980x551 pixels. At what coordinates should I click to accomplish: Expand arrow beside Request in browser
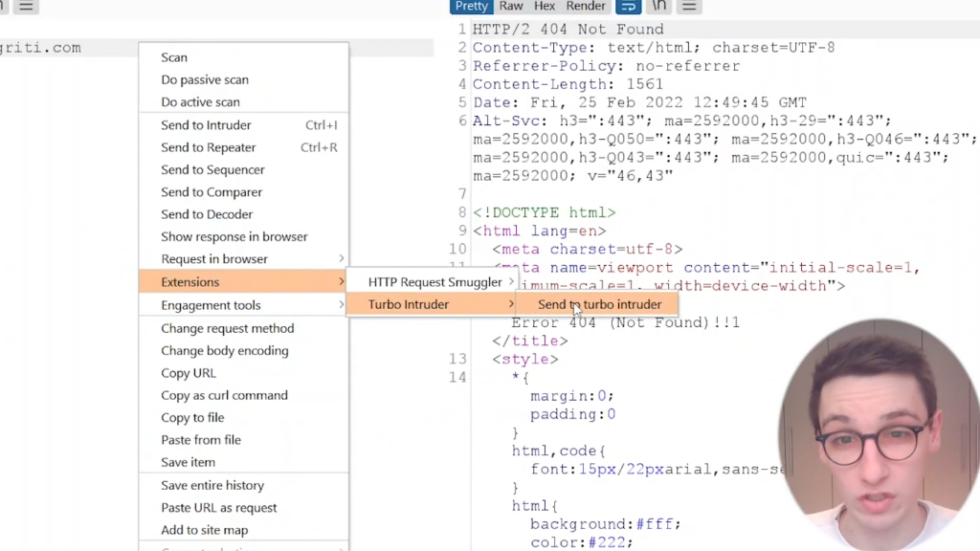342,258
